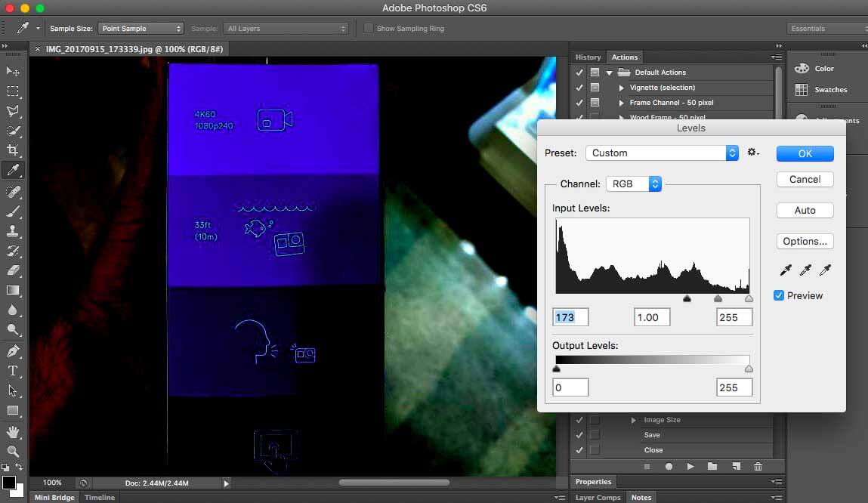Click the Input Levels midtone gray slider
The image size is (868, 503).
click(x=718, y=299)
